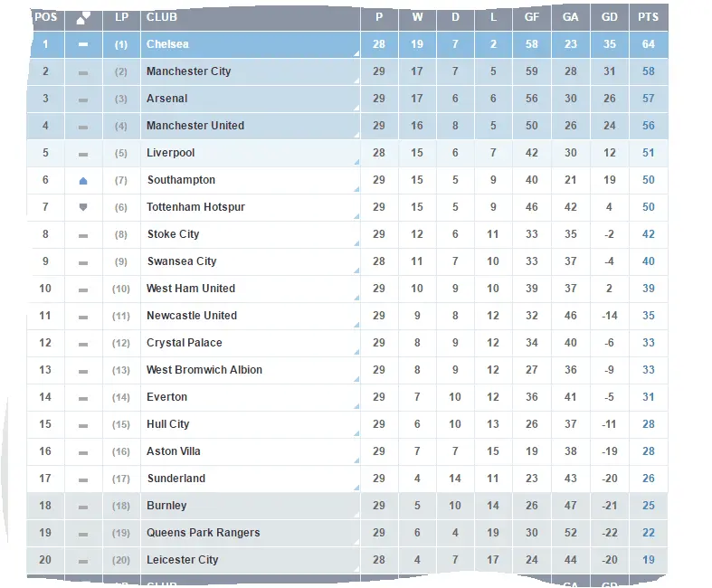Click the GF column header
This screenshot has width=712, height=588.
click(x=532, y=17)
